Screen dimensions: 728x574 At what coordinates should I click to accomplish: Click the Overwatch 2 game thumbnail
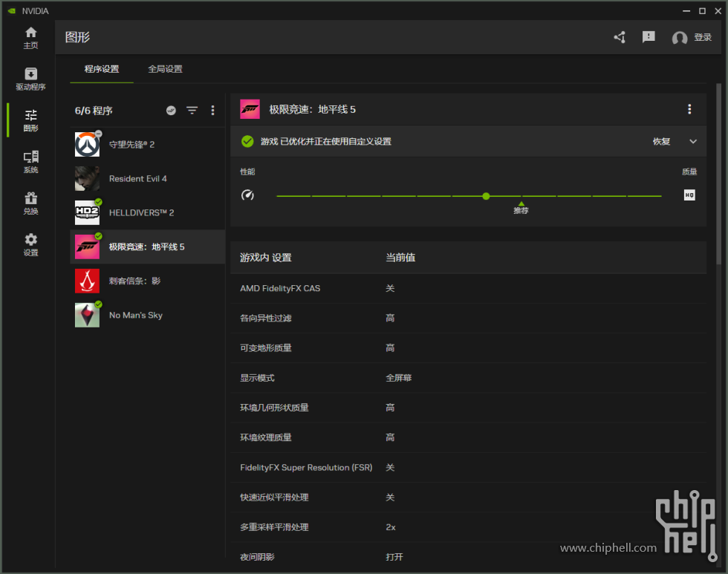pos(88,144)
